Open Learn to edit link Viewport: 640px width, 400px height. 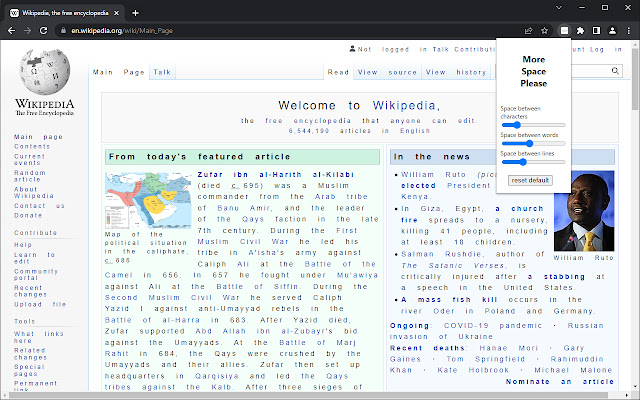34,258
